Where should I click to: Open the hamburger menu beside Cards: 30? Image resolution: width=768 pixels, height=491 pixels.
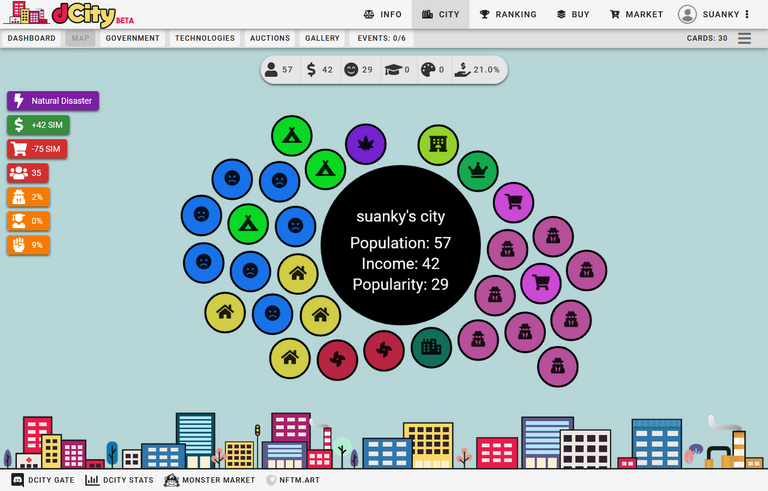[x=744, y=38]
